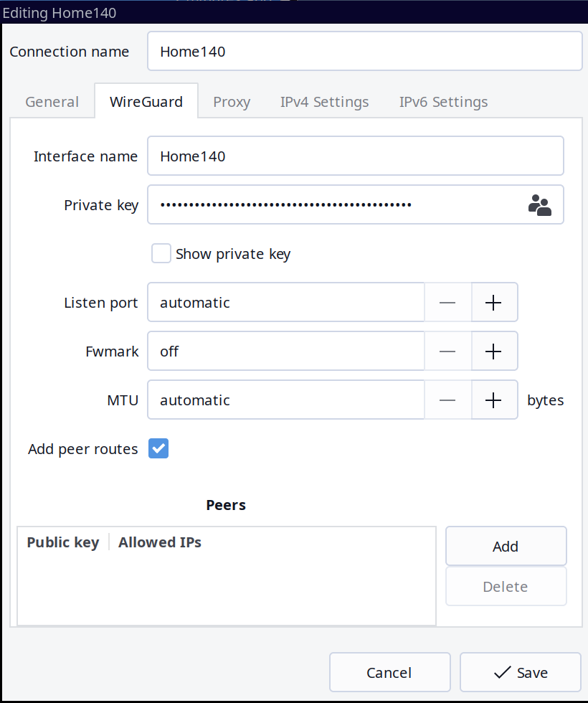Viewport: 588px width, 703px height.
Task: Increase the Listen port value
Action: [493, 303]
